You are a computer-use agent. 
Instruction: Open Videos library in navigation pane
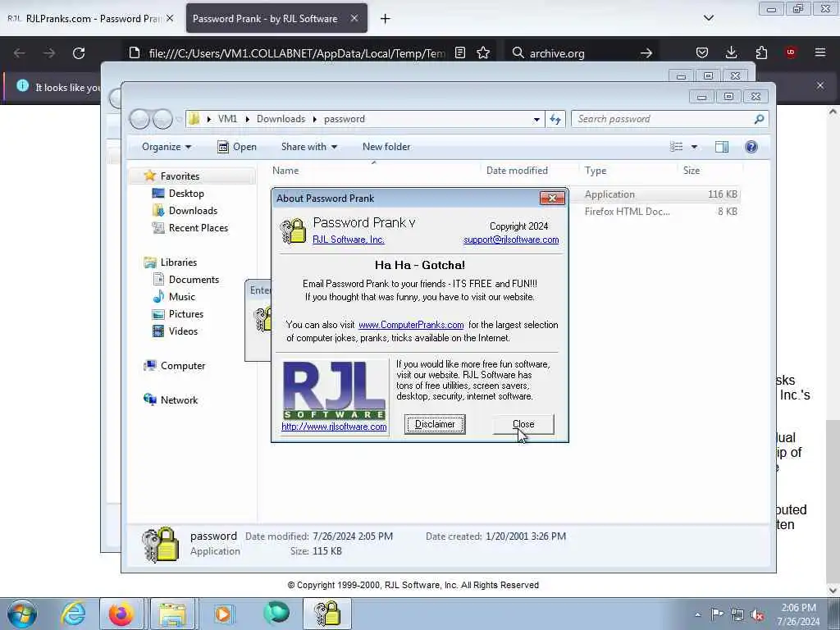(183, 331)
